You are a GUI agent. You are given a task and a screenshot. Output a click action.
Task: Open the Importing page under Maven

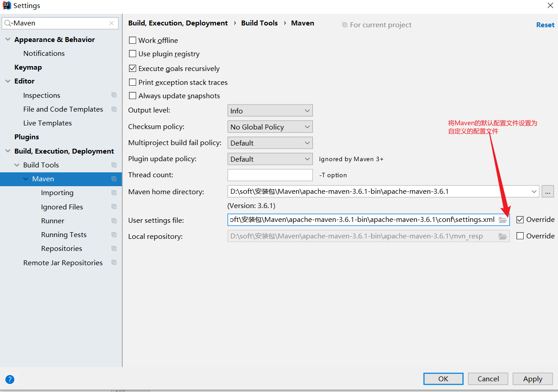pos(57,192)
